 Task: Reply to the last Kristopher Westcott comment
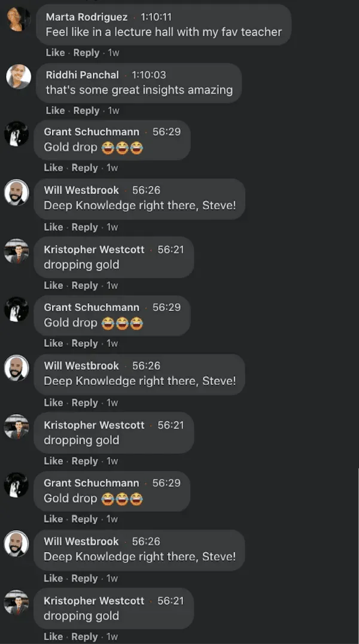84,637
